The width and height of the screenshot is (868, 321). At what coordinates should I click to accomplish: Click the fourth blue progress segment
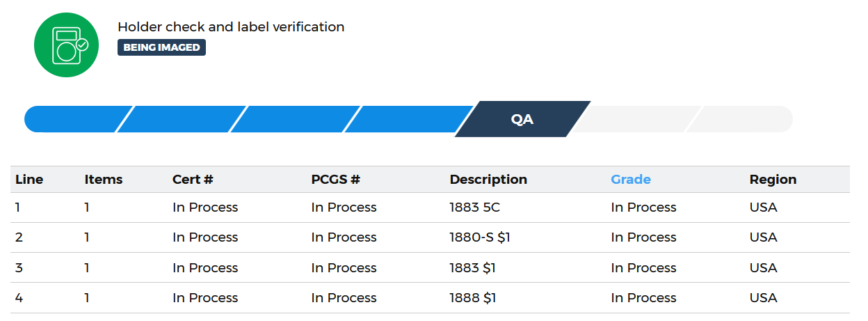(410, 119)
